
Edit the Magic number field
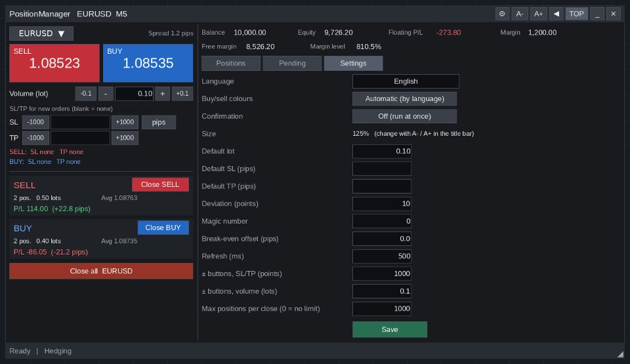[382, 222]
